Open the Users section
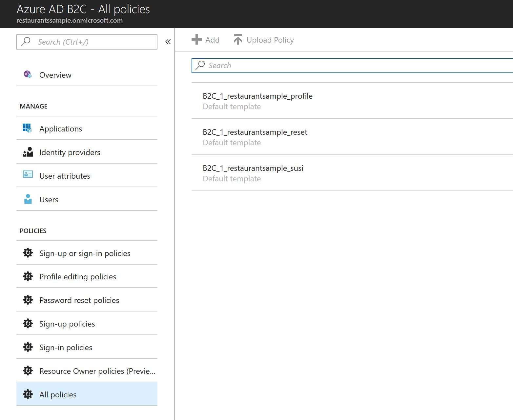This screenshot has width=513, height=420. [87, 199]
